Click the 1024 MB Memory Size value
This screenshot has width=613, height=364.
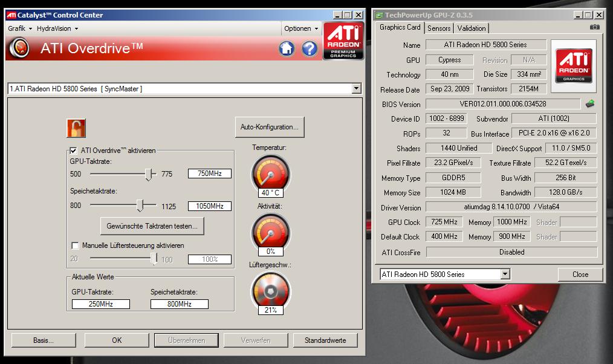click(453, 192)
